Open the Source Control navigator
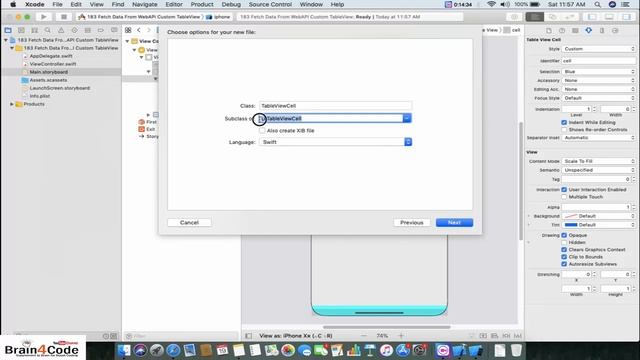 point(21,30)
